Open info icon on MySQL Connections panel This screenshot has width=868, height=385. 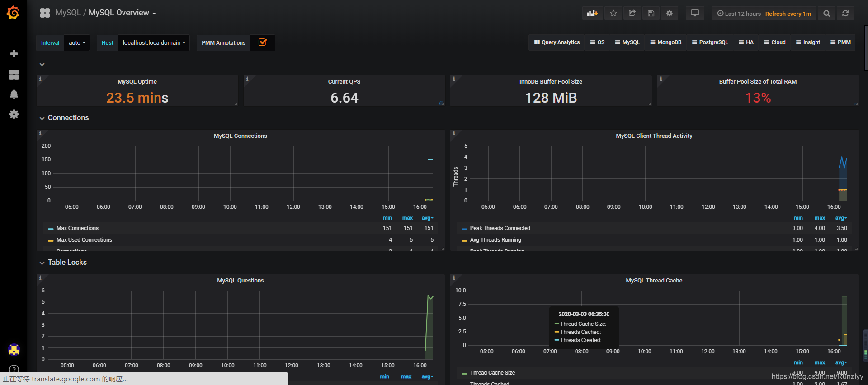pos(40,133)
